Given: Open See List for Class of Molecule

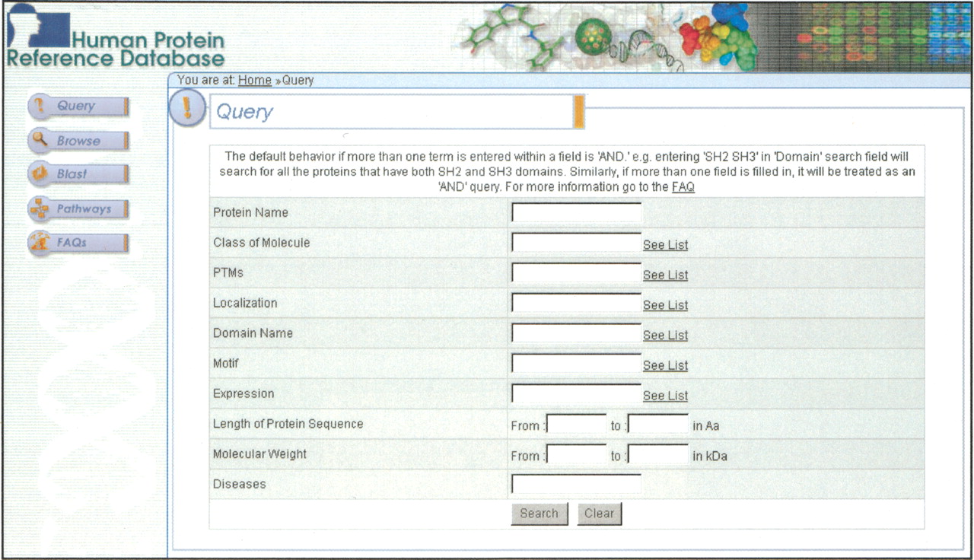Looking at the screenshot, I should 665,245.
